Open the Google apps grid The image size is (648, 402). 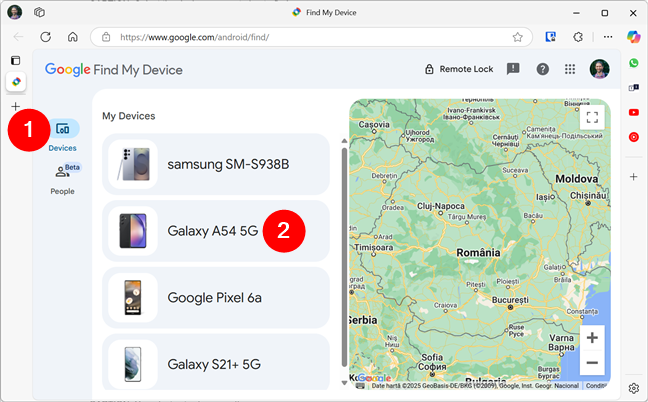point(570,69)
